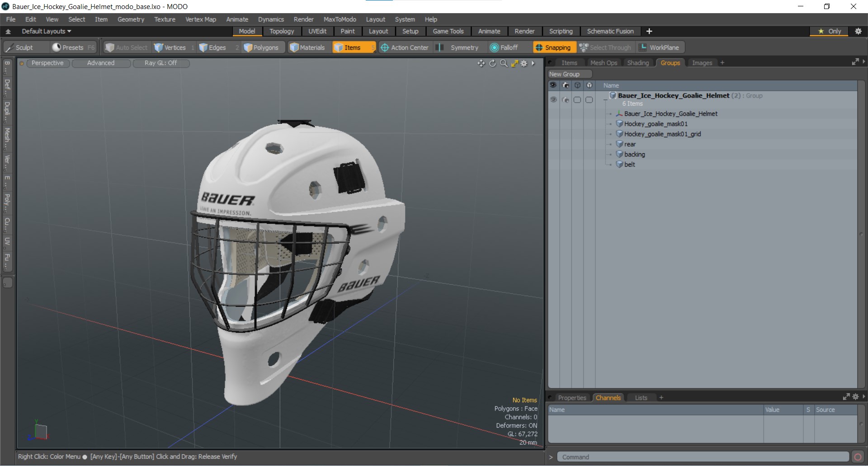Open the Advanced shading style dropdown

(101, 63)
